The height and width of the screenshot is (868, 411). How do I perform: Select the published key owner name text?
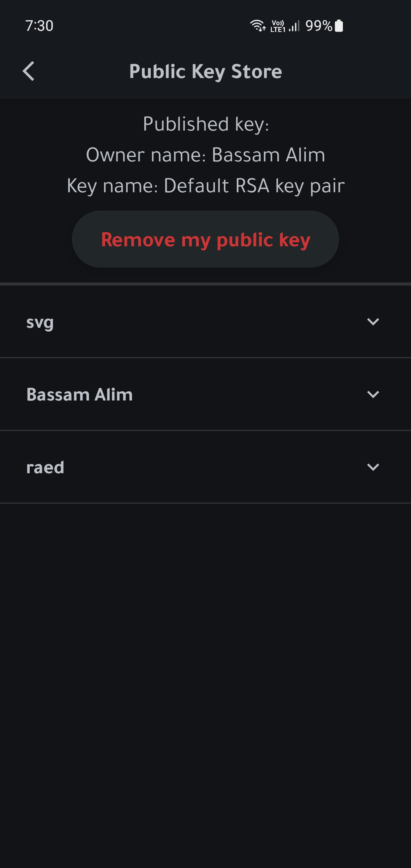[205, 154]
